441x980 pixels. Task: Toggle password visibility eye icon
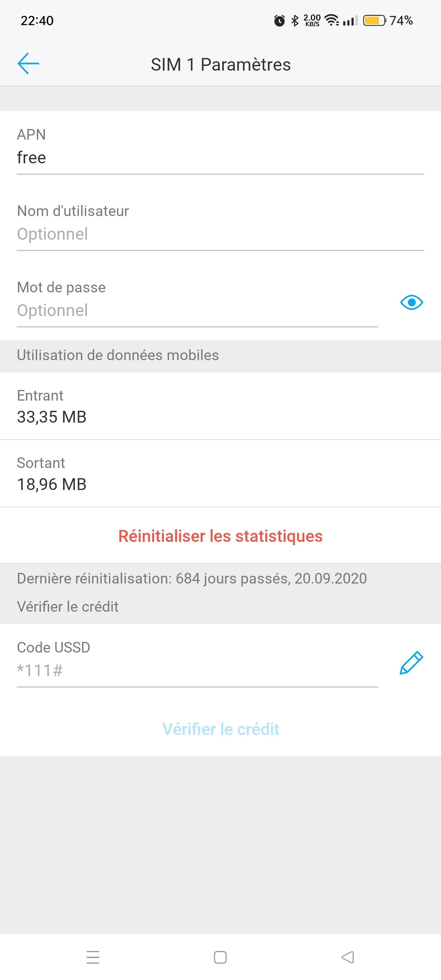pos(412,303)
